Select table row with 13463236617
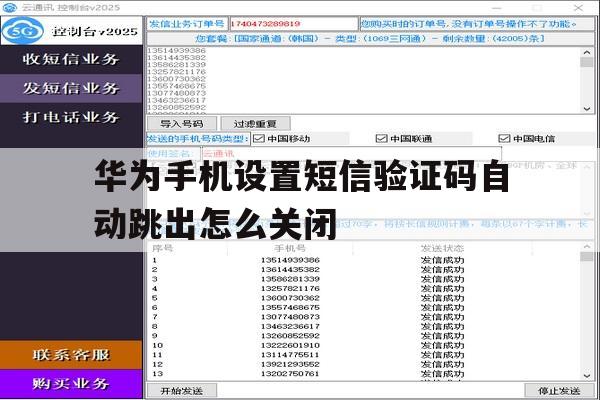Screen dimensions: 600x400 click(364, 327)
